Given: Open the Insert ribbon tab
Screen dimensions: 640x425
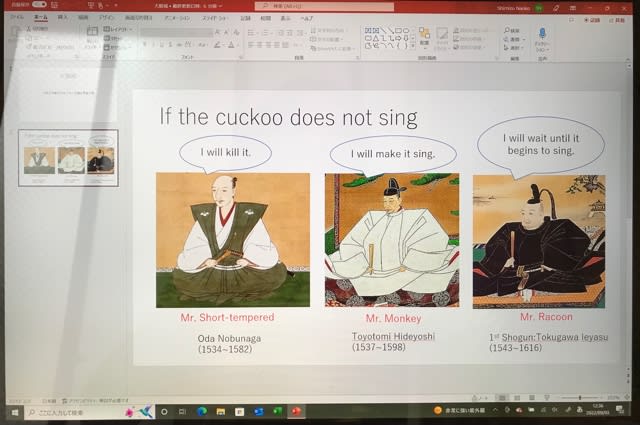Looking at the screenshot, I should (x=62, y=18).
